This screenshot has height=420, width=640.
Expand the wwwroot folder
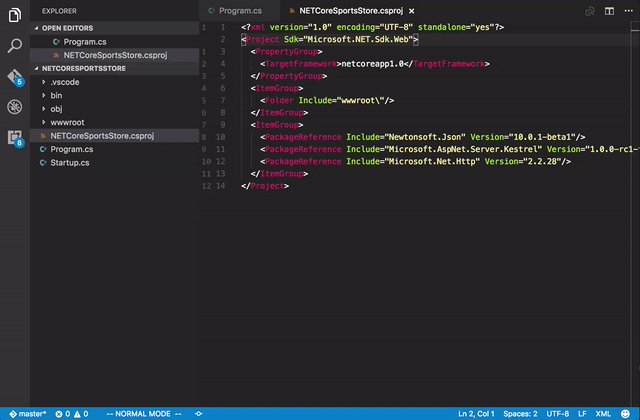point(65,122)
